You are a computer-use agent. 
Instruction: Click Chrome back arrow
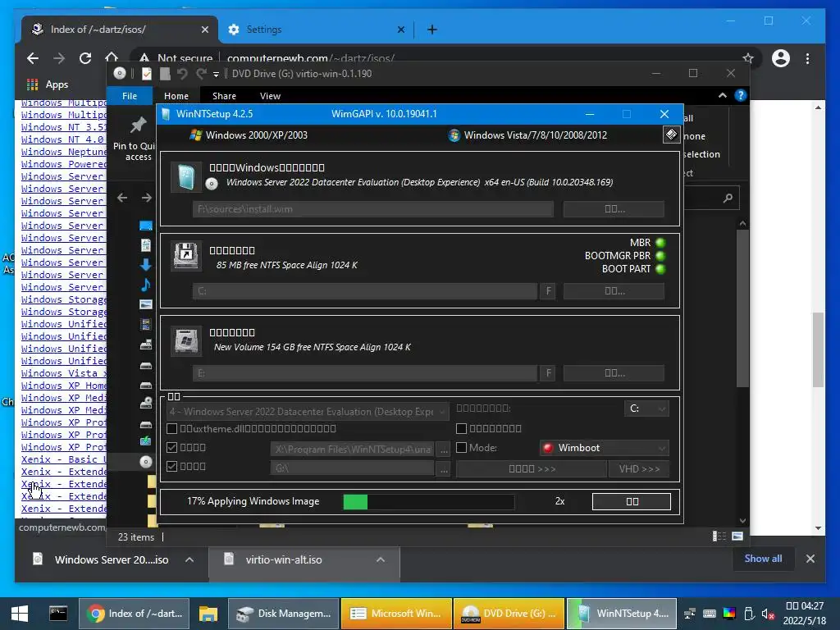click(x=33, y=58)
